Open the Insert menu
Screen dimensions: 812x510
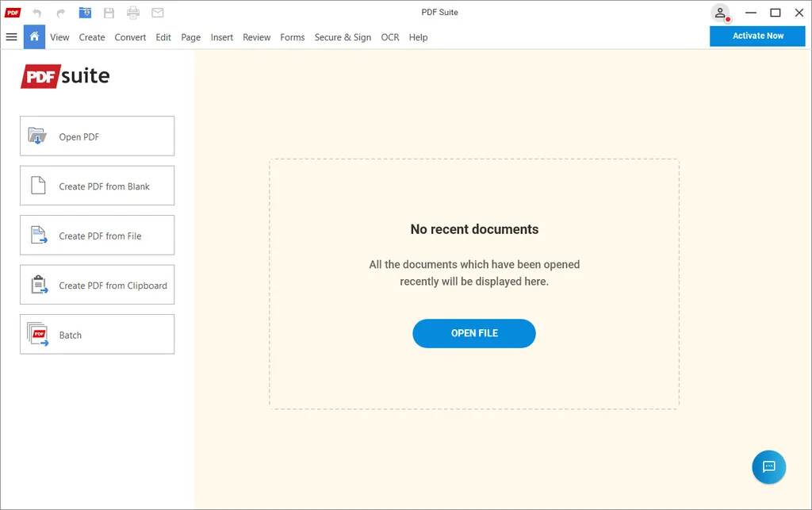tap(222, 37)
